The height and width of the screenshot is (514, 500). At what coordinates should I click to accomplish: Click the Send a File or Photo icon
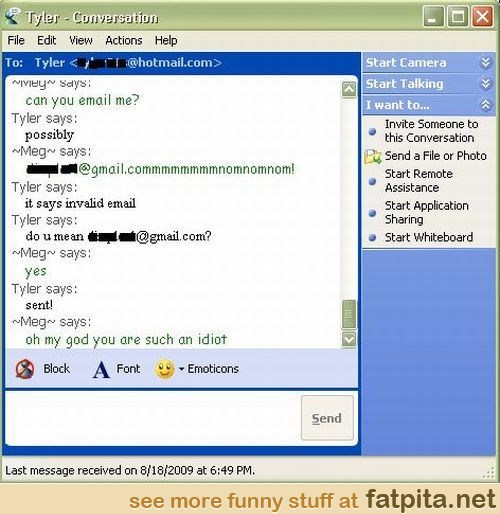coord(373,156)
